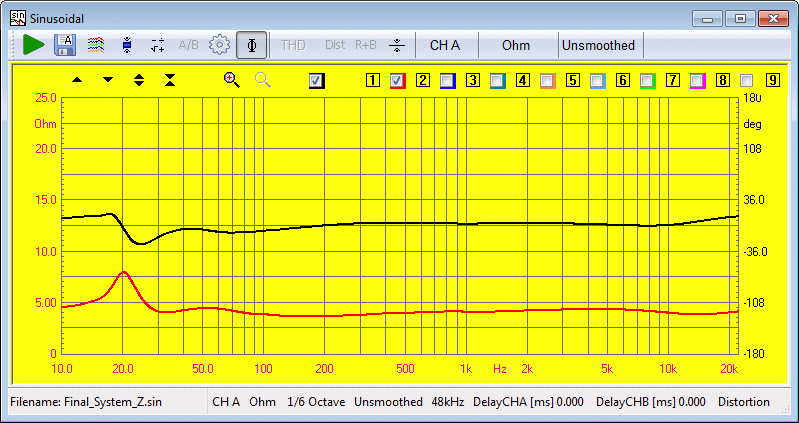Open the math operations icon
The height and width of the screenshot is (423, 799).
coord(158,45)
